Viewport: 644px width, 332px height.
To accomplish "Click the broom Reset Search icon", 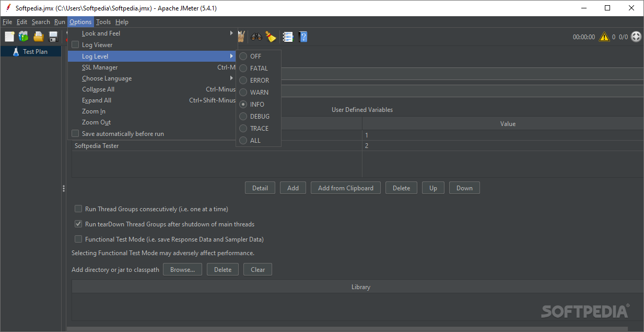I will click(x=271, y=37).
